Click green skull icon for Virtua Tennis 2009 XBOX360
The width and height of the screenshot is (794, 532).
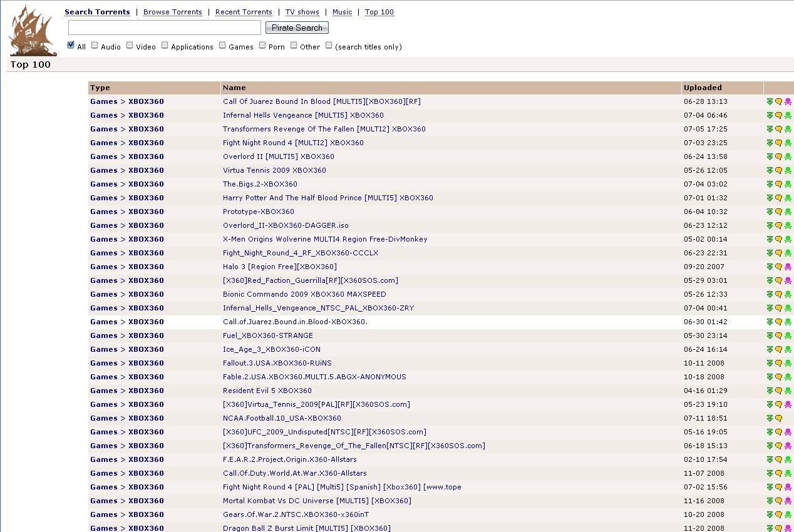pos(788,171)
